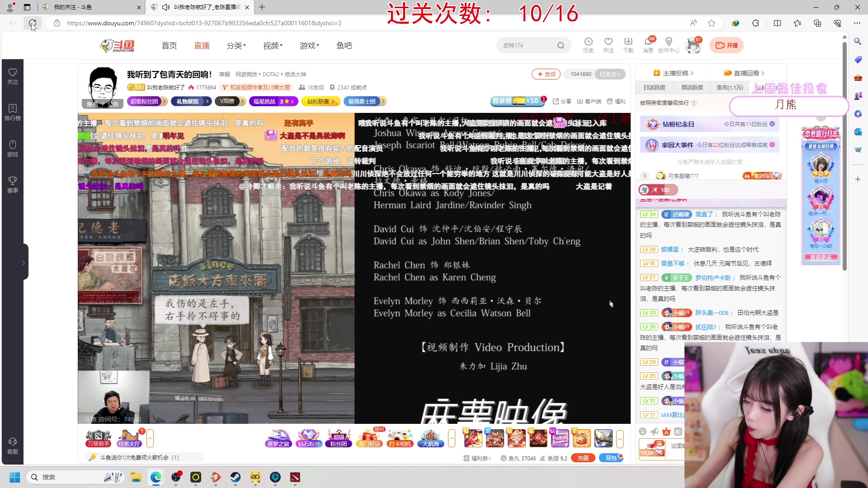Click the + 友邻 button

(546, 74)
